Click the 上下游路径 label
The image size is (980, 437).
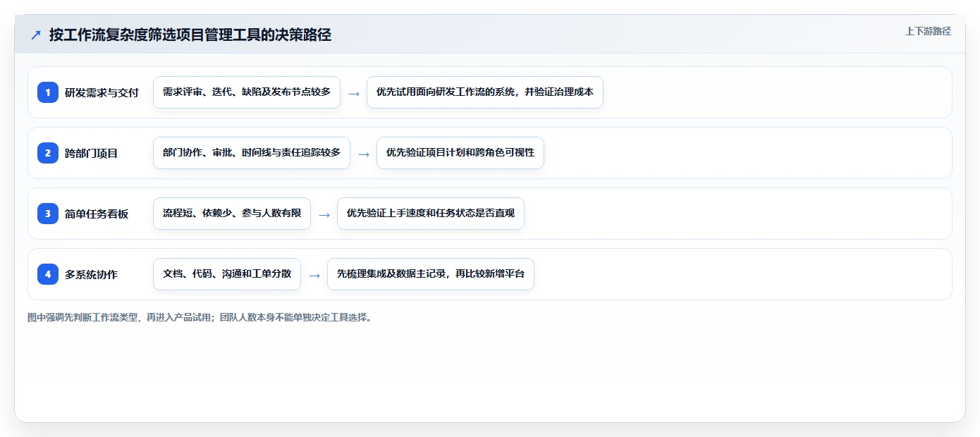pyautogui.click(x=928, y=31)
